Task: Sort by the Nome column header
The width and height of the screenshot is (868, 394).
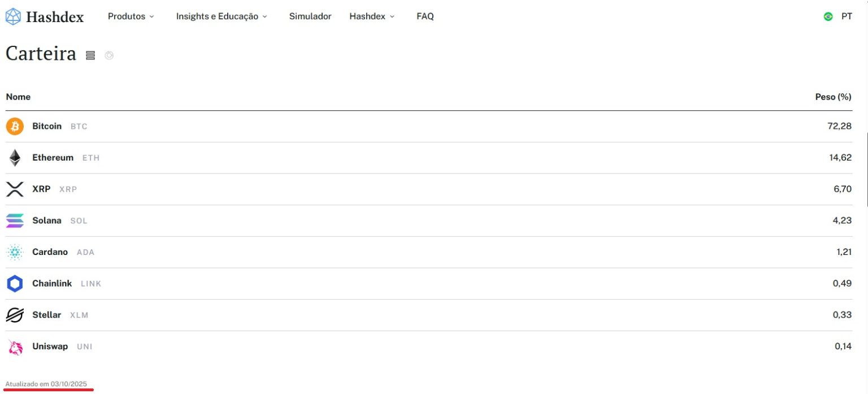Action: click(18, 97)
